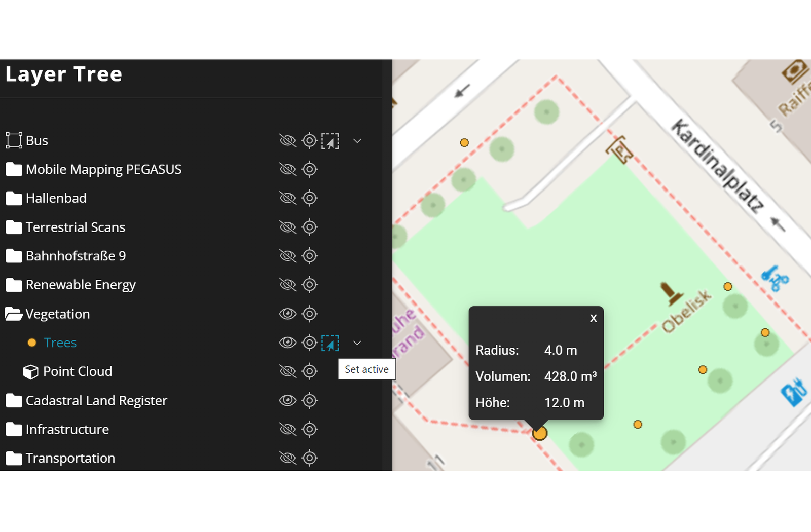The width and height of the screenshot is (811, 532).
Task: Click the selected tree point below the popup
Action: 540,433
